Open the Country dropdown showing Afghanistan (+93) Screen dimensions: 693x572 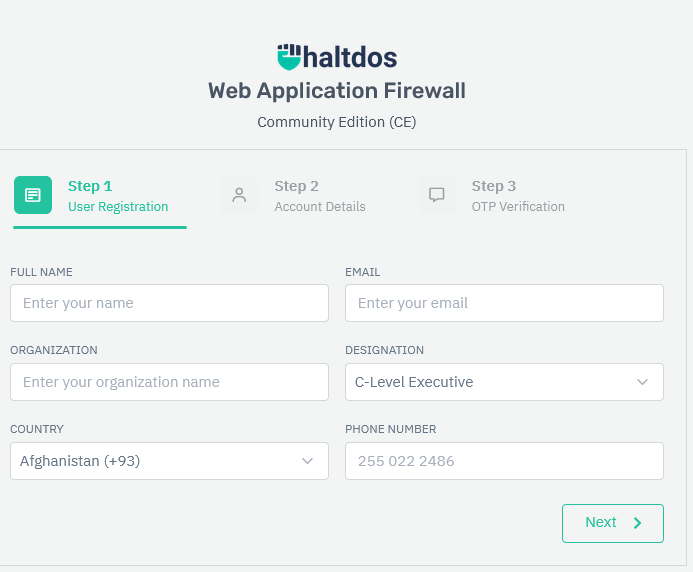[155, 461]
